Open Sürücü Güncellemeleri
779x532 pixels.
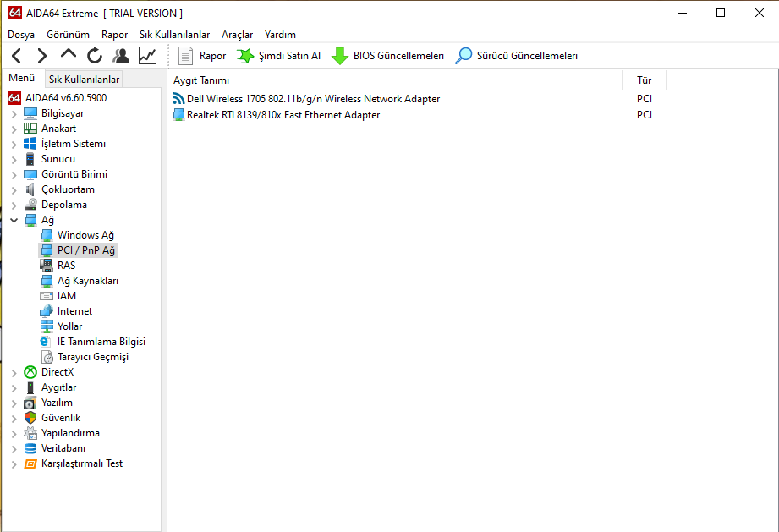(x=516, y=56)
